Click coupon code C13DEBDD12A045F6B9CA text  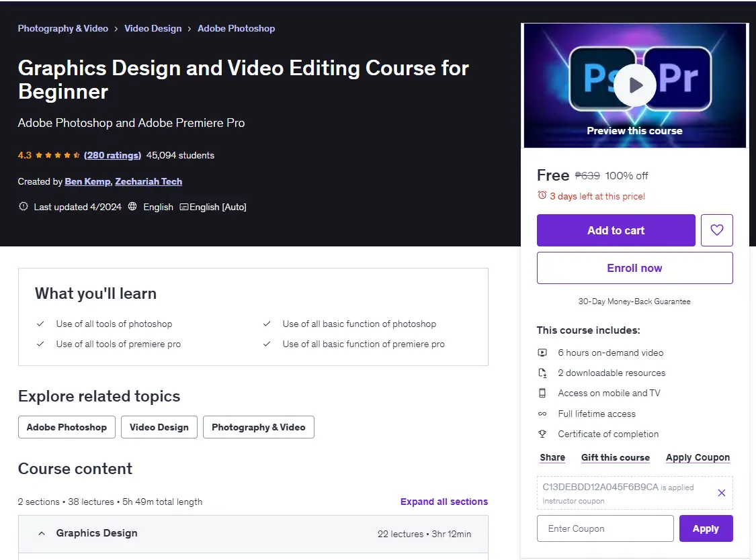tap(600, 487)
